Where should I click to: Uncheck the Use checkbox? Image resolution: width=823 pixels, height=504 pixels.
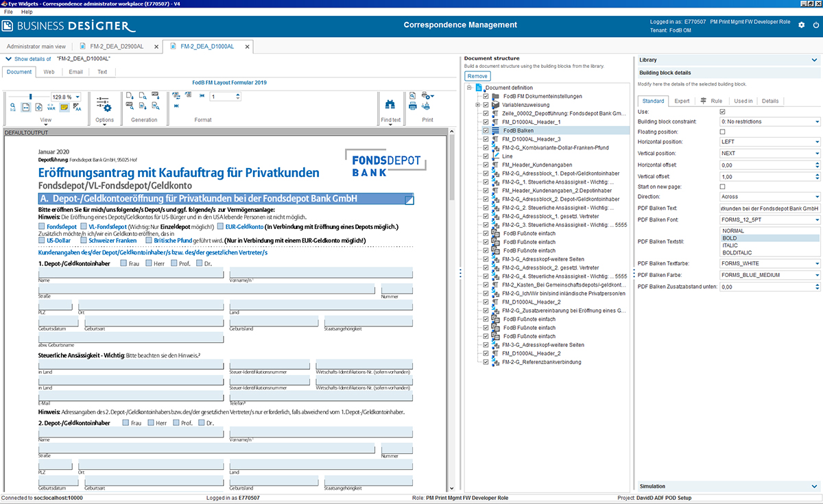(722, 111)
